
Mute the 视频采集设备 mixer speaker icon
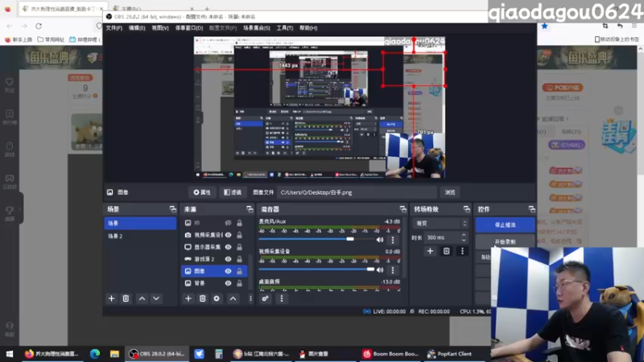[380, 269]
